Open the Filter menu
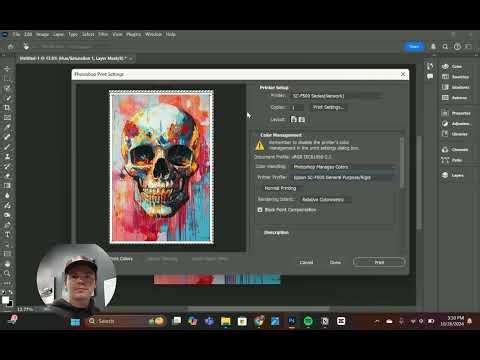 (103, 34)
